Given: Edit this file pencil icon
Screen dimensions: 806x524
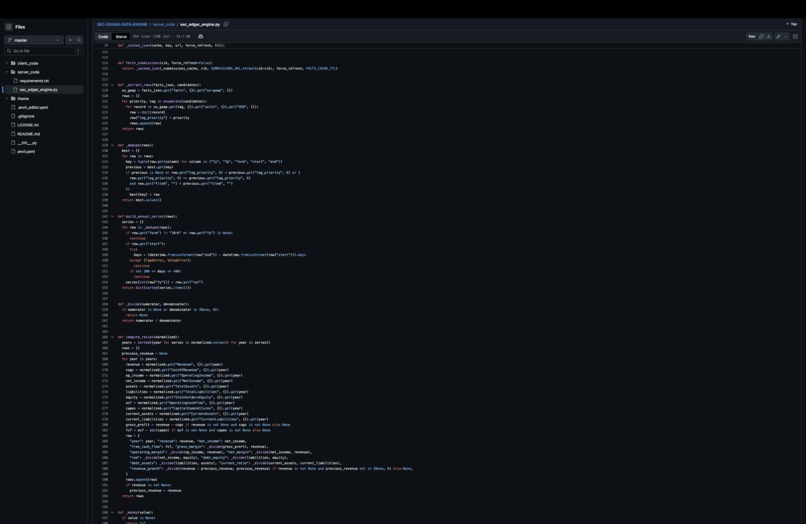Looking at the screenshot, I should [x=778, y=37].
